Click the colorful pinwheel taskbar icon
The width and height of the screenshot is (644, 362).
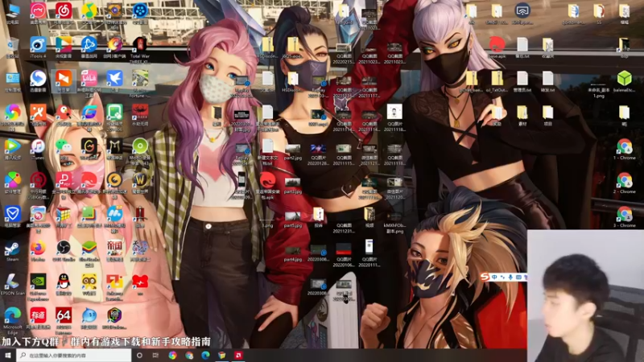point(172,356)
